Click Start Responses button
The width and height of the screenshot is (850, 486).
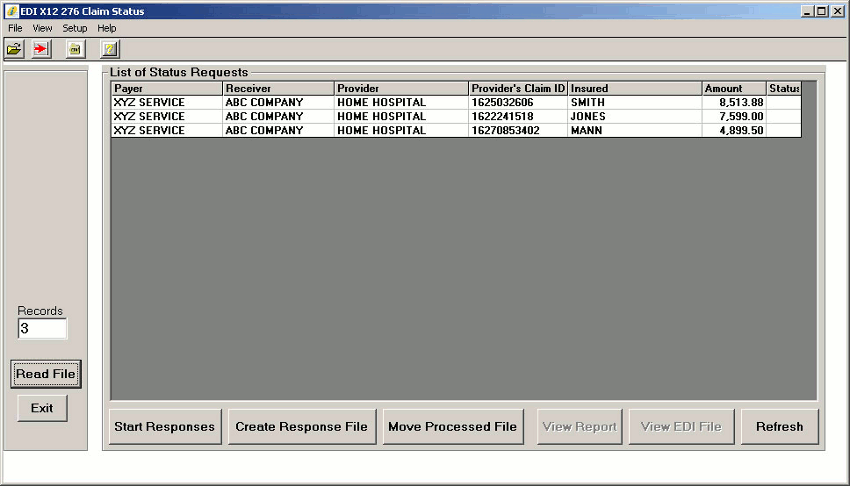164,427
